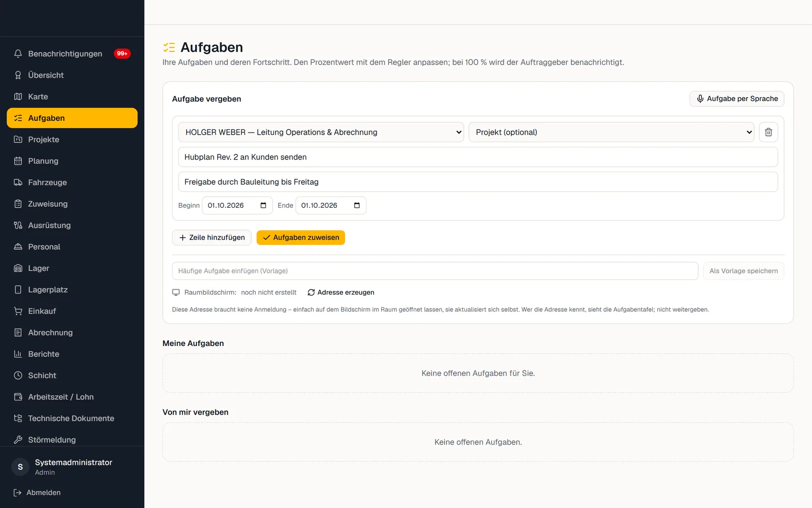Select the active Aufgaben menu item
Screen dimensions: 812x508
(72, 118)
